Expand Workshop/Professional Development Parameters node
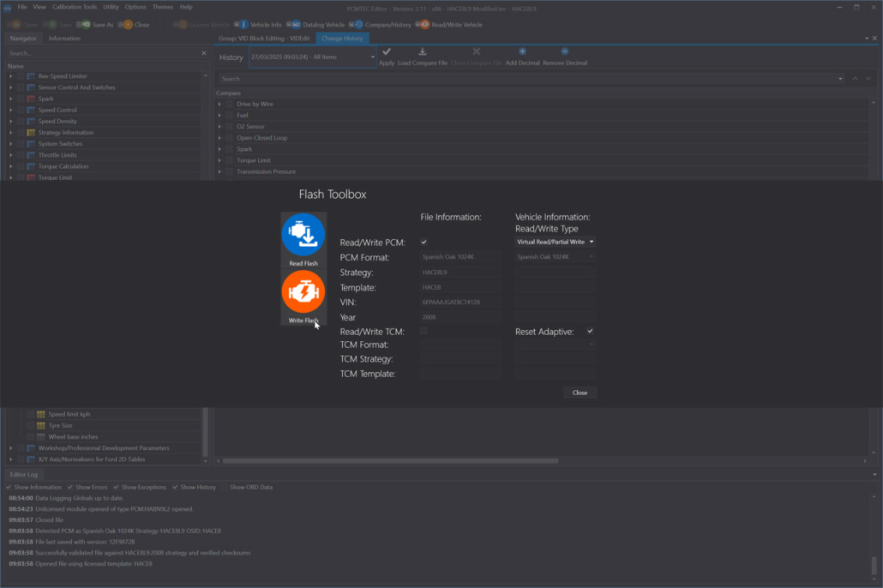The width and height of the screenshot is (883, 588). click(10, 448)
